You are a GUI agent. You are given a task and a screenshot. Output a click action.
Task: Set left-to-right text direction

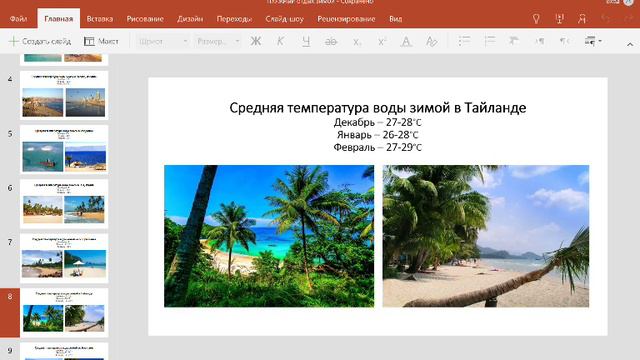[540, 41]
